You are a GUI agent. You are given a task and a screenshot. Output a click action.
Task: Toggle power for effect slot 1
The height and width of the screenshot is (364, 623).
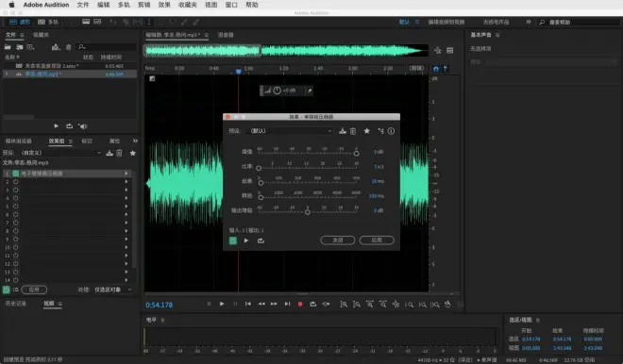point(16,174)
